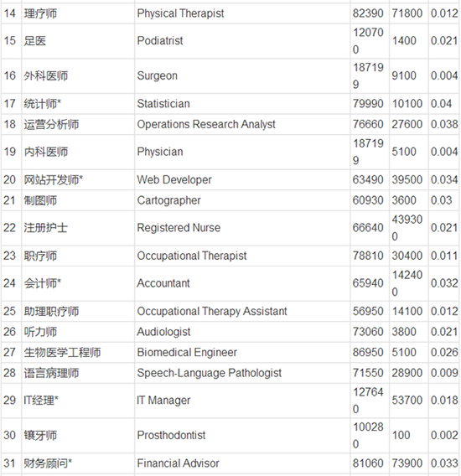Screen dimensions: 461x476
Task: Select the Prosthodontist table cell
Action: (x=241, y=435)
